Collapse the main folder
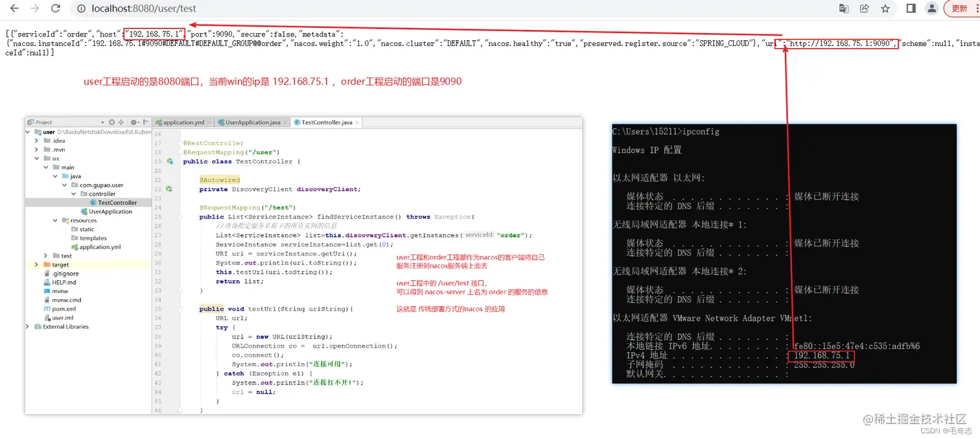 (x=46, y=167)
